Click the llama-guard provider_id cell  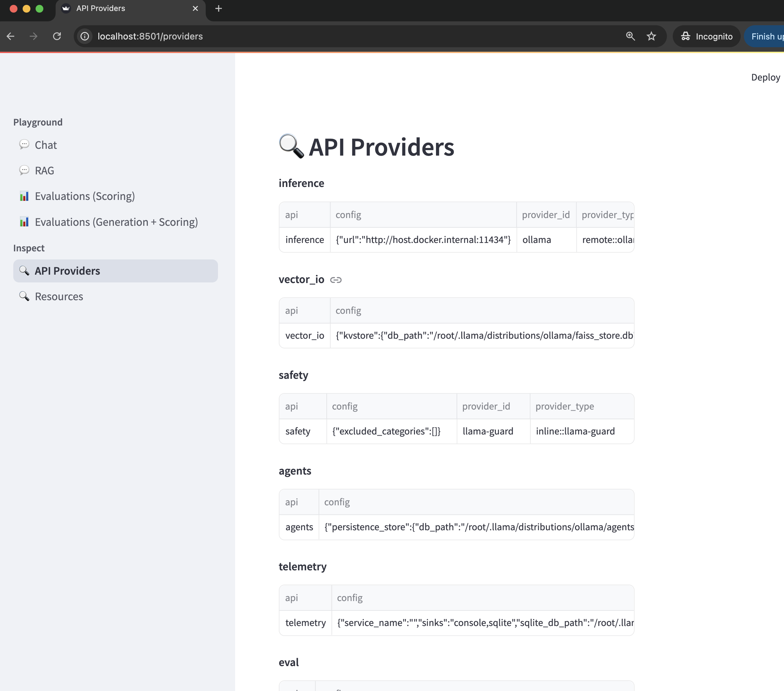coord(493,431)
